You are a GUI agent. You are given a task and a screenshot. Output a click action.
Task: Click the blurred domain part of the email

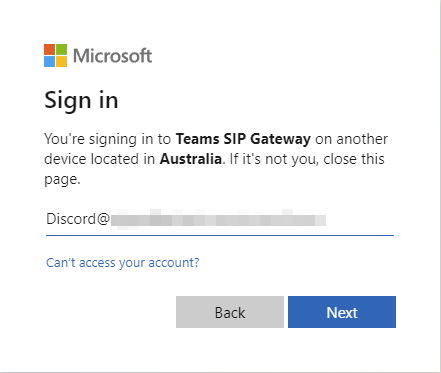click(218, 219)
